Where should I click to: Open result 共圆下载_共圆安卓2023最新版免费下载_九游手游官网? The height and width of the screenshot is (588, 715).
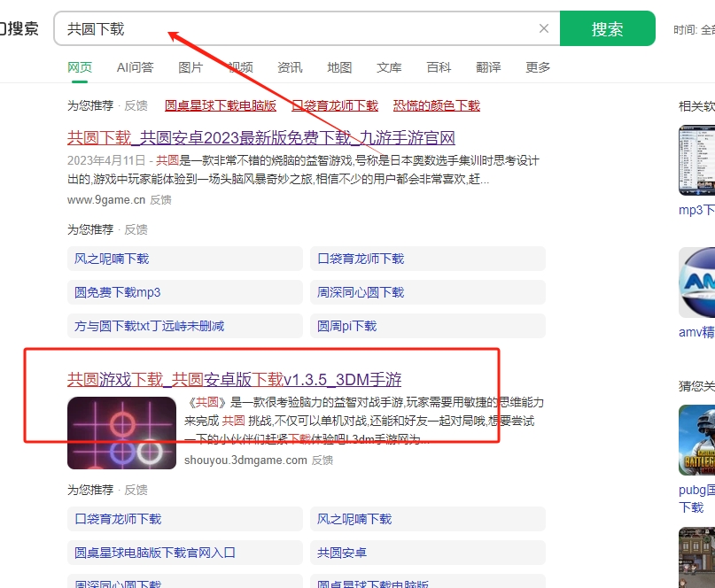tap(261, 137)
